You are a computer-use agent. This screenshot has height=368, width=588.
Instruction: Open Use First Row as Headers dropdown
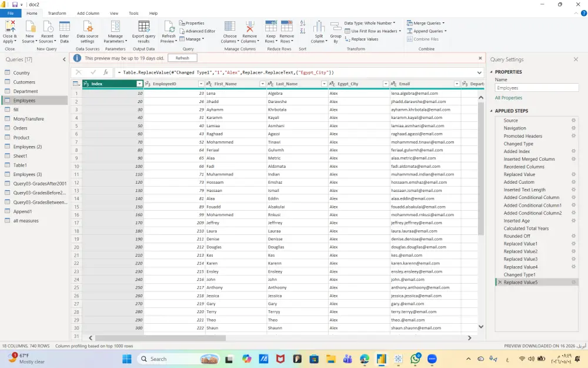[373, 31]
